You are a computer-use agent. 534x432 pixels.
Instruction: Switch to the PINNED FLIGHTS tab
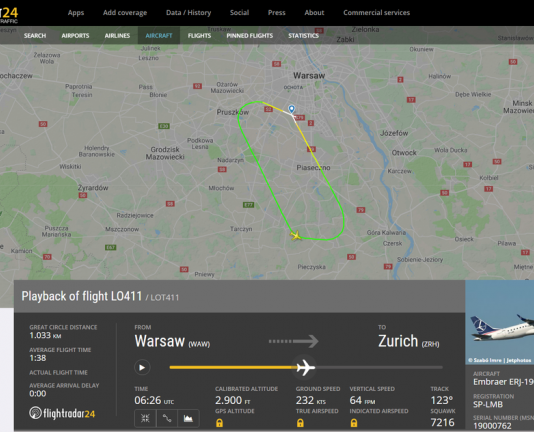coord(250,35)
